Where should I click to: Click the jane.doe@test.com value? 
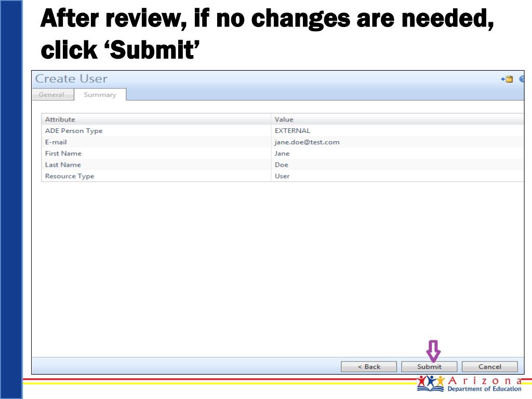click(x=307, y=142)
